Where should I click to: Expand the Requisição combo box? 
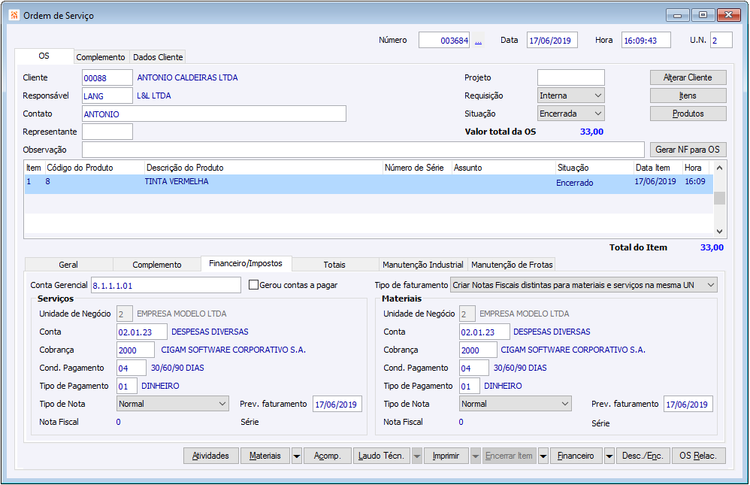(x=598, y=96)
